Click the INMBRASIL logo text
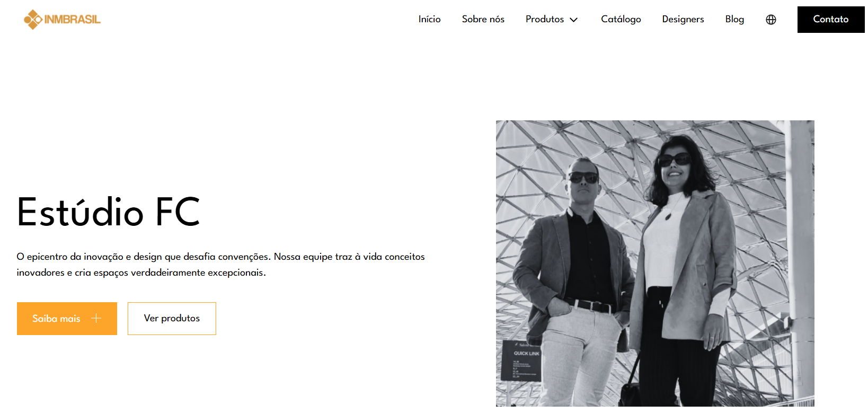Image resolution: width=868 pixels, height=413 pixels. click(x=73, y=20)
